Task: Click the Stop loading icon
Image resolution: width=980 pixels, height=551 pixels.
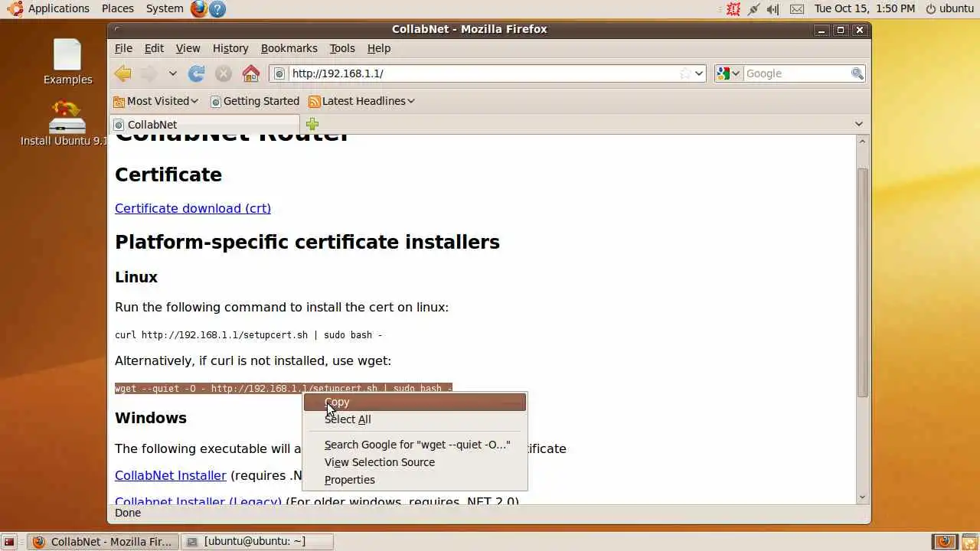Action: point(224,73)
